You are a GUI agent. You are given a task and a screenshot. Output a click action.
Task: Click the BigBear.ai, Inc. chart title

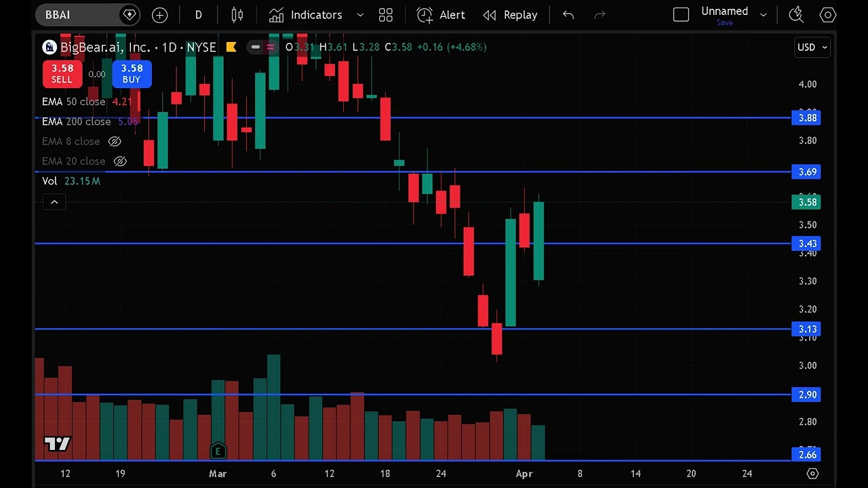pyautogui.click(x=138, y=47)
